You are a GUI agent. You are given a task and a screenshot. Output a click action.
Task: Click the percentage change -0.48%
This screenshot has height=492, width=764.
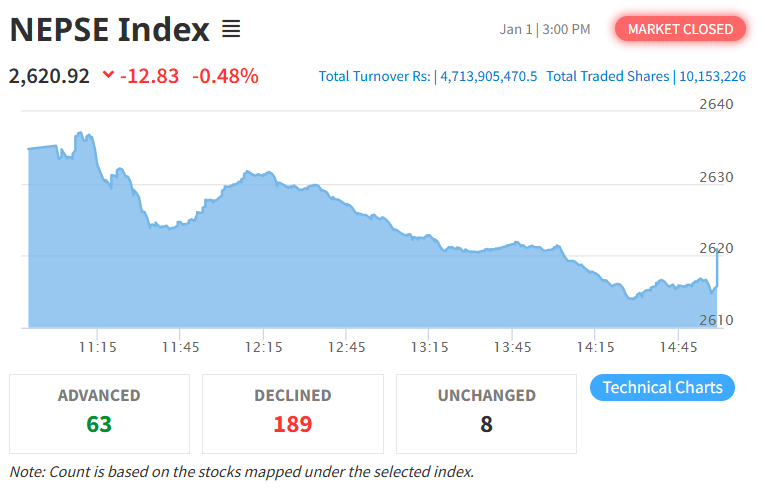[x=225, y=76]
